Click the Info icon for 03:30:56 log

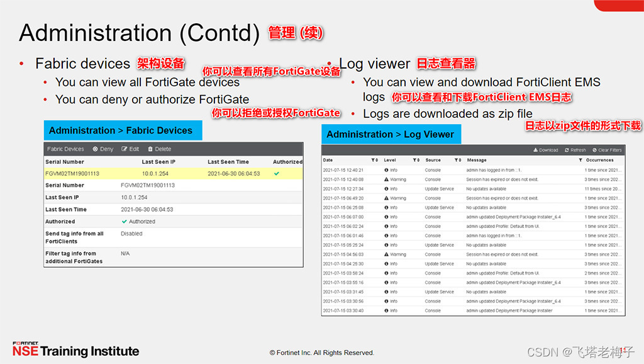point(387,301)
